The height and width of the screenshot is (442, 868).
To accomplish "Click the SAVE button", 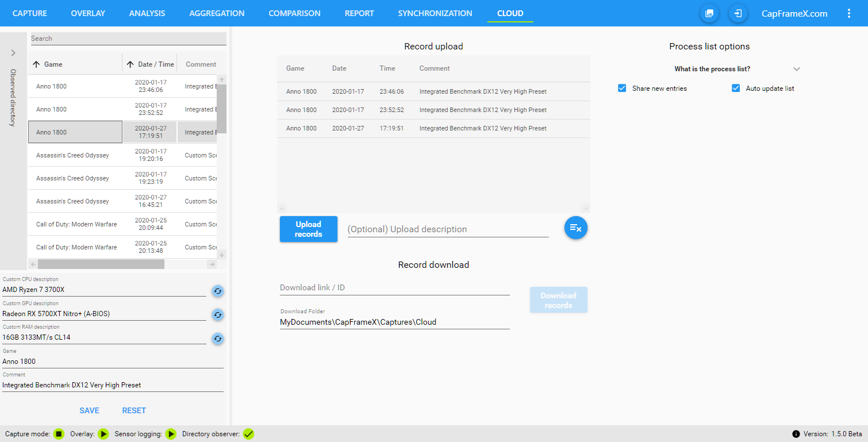I will pyautogui.click(x=89, y=410).
